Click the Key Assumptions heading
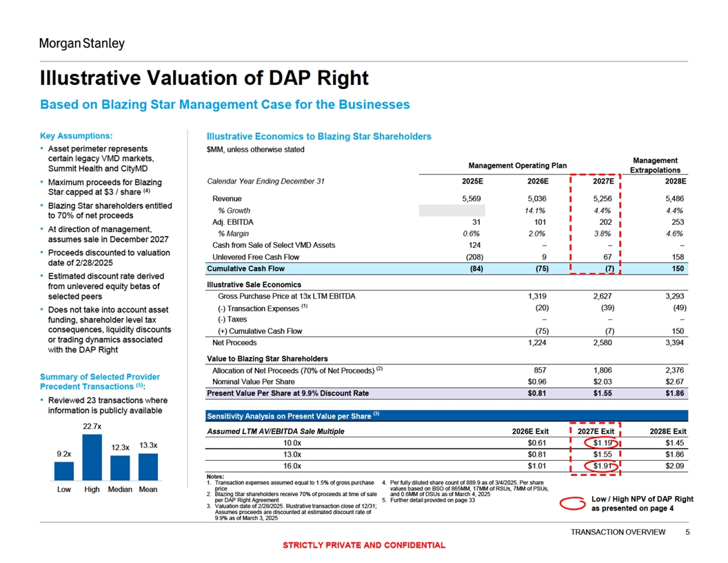Viewport: 728px width, 563px height. (x=77, y=136)
